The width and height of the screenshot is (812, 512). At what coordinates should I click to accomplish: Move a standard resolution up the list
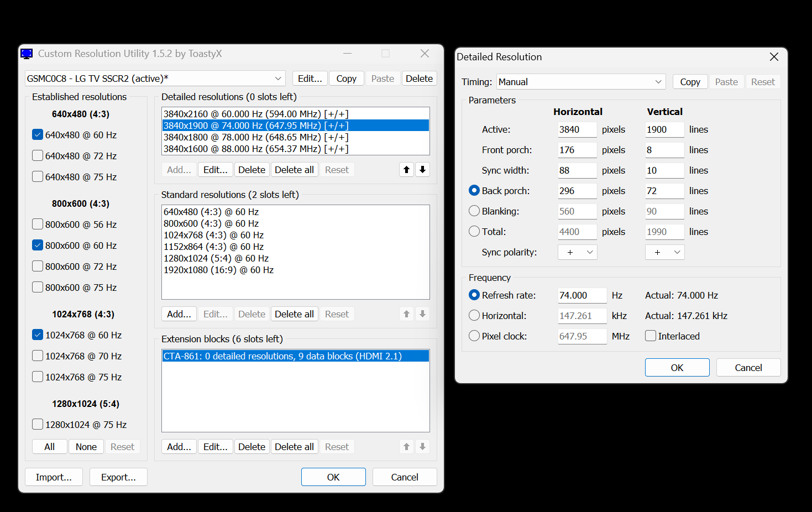point(406,314)
